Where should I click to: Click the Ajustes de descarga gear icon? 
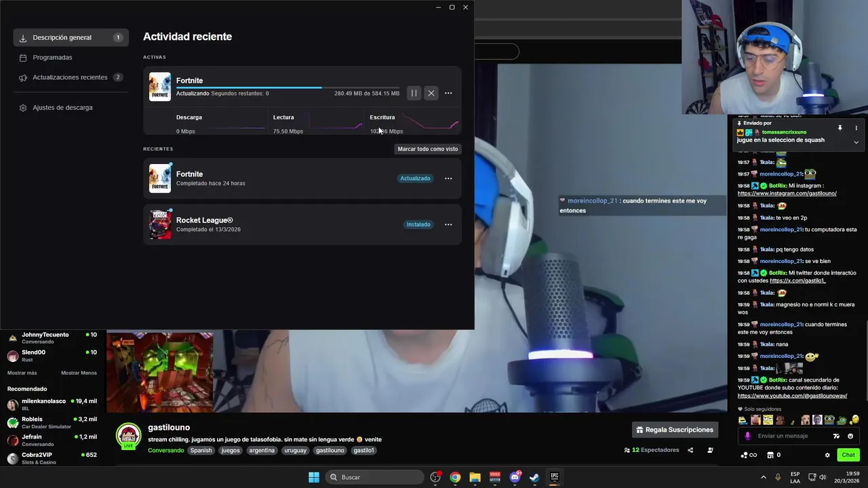(x=23, y=108)
